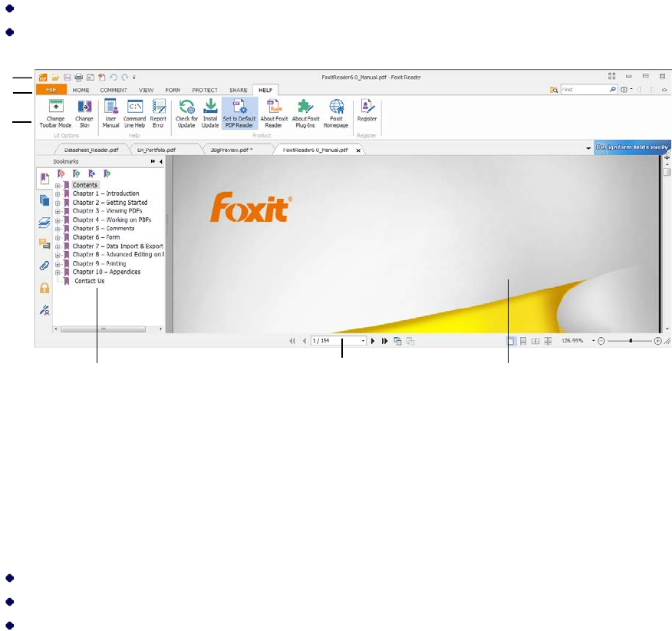The width and height of the screenshot is (672, 631).
Task: Open a file with the folder icon
Action: click(55, 78)
